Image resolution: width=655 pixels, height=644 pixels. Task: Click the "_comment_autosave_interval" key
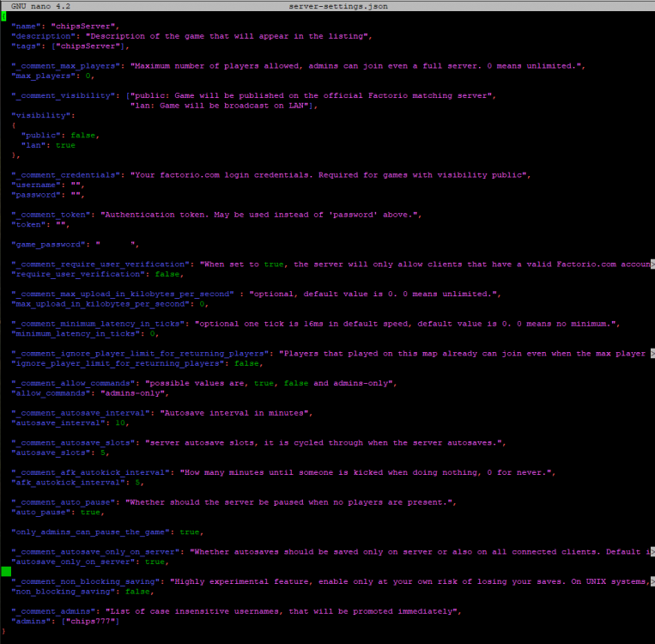(80, 413)
